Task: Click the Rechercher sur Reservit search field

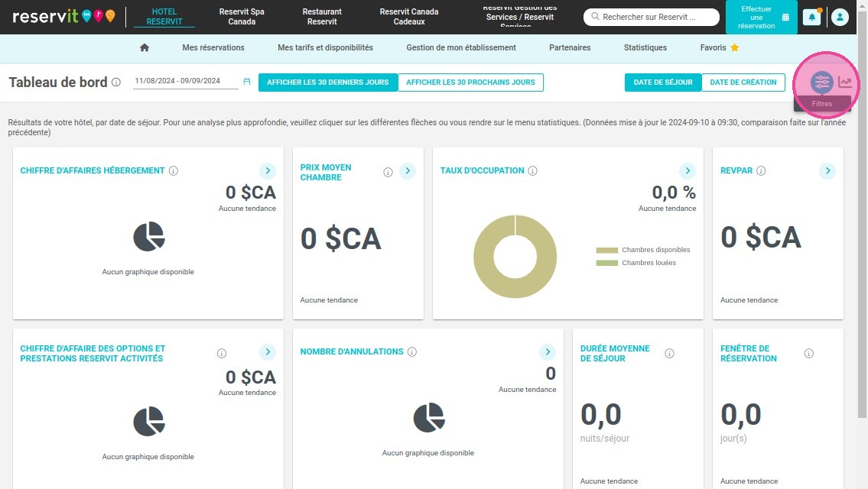Action: 652,17
